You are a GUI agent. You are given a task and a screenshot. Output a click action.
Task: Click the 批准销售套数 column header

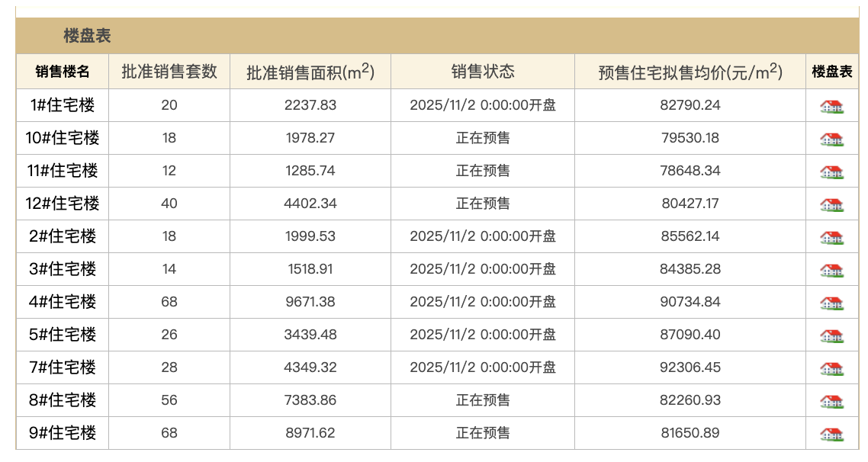pyautogui.click(x=169, y=72)
